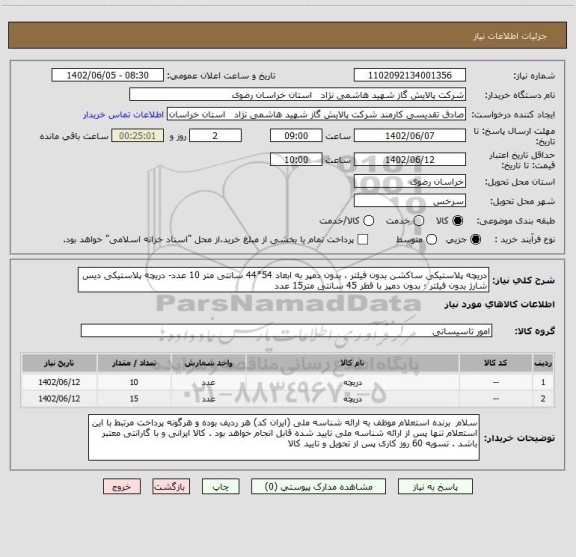This screenshot has width=576, height=557.
Task: Click the goods group field امور تاسیساتی
Action: tap(286, 331)
